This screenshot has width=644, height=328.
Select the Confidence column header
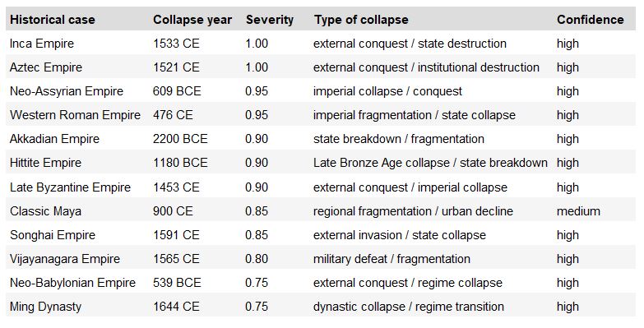click(x=591, y=20)
